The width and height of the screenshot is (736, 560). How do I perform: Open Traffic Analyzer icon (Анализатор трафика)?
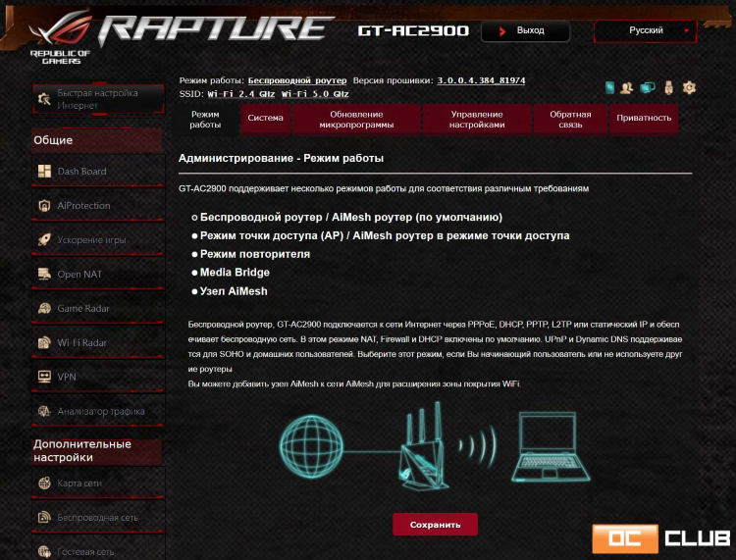[x=44, y=411]
